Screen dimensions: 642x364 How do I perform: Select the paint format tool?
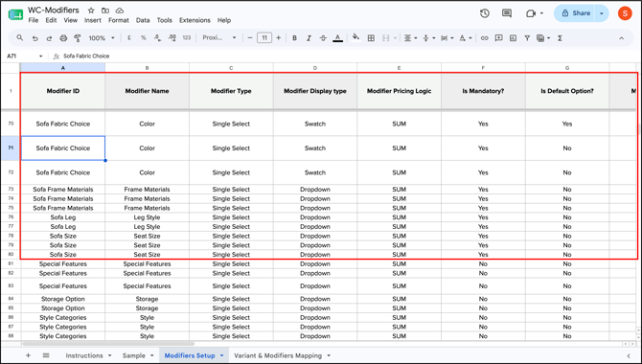coord(77,38)
